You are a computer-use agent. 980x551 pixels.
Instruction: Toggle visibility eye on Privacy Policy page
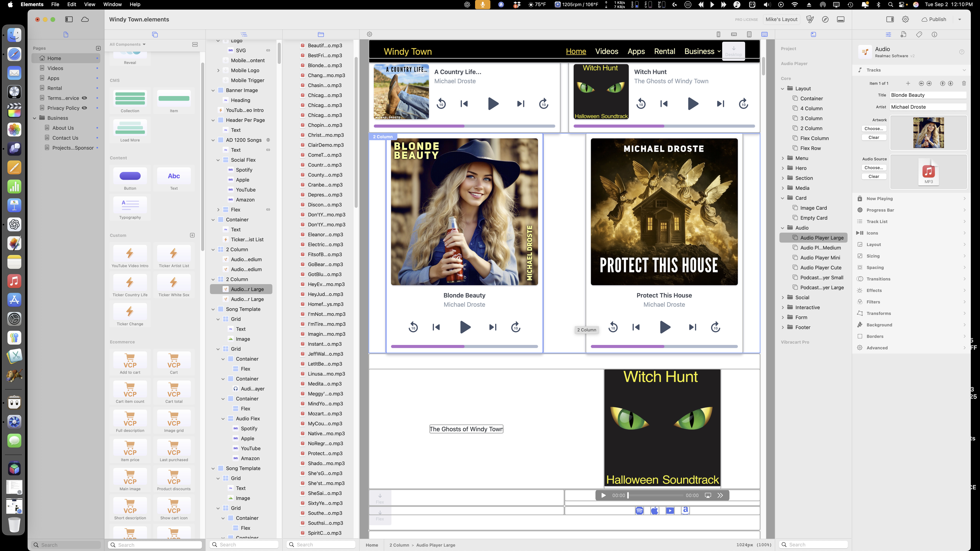tap(84, 108)
